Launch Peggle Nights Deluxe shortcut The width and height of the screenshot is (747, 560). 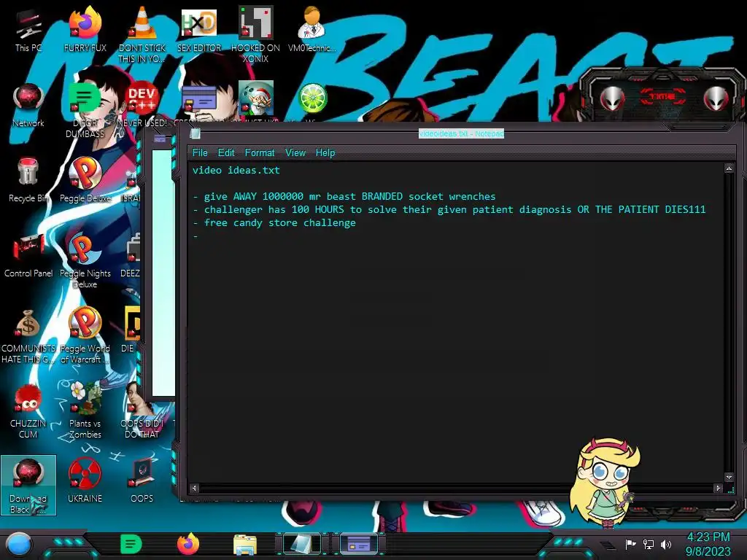pyautogui.click(x=85, y=260)
